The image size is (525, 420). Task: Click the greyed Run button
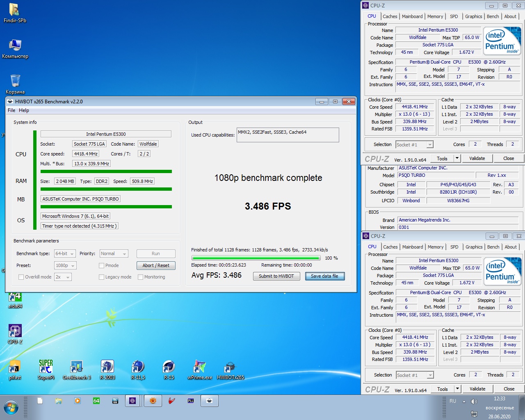156,253
